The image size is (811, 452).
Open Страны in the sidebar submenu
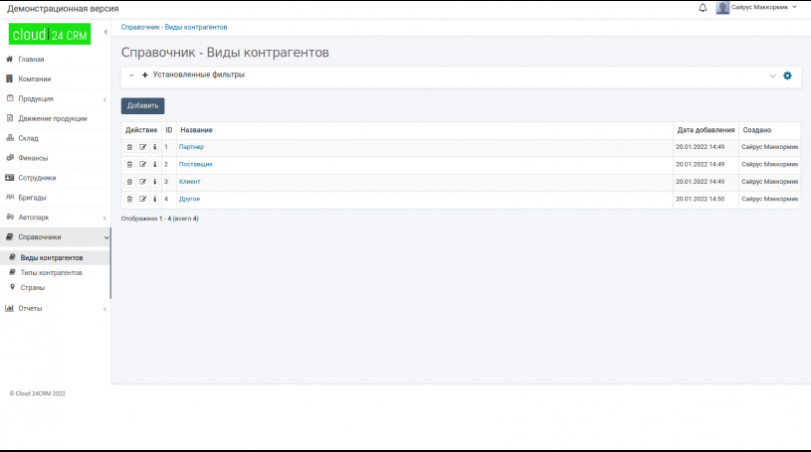(32, 287)
